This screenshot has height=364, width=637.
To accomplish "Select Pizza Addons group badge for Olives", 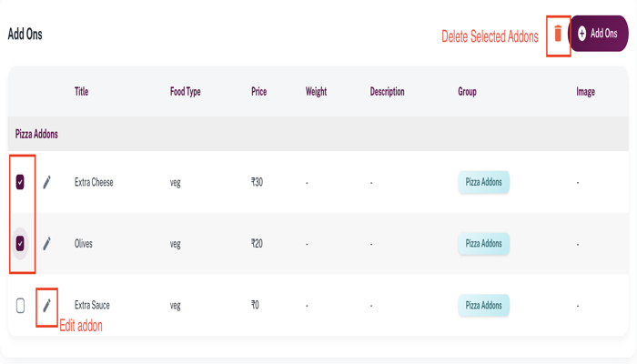I will (x=483, y=244).
